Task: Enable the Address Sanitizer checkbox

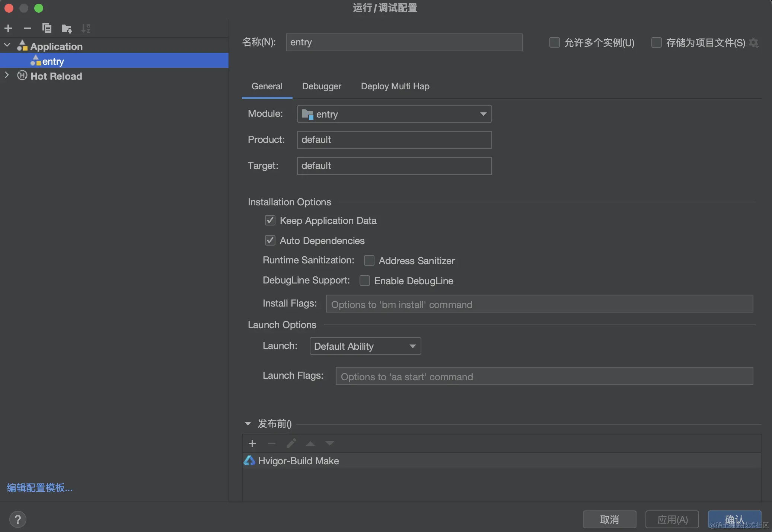Action: coord(369,260)
